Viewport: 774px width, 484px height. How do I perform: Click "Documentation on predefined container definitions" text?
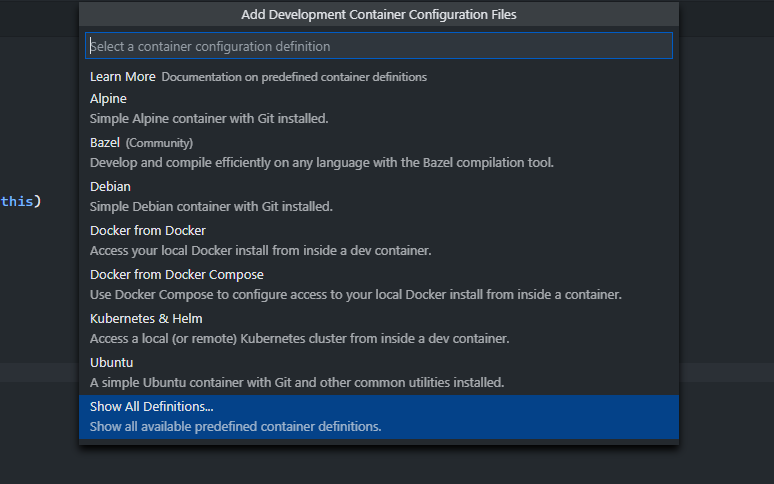[x=294, y=77]
